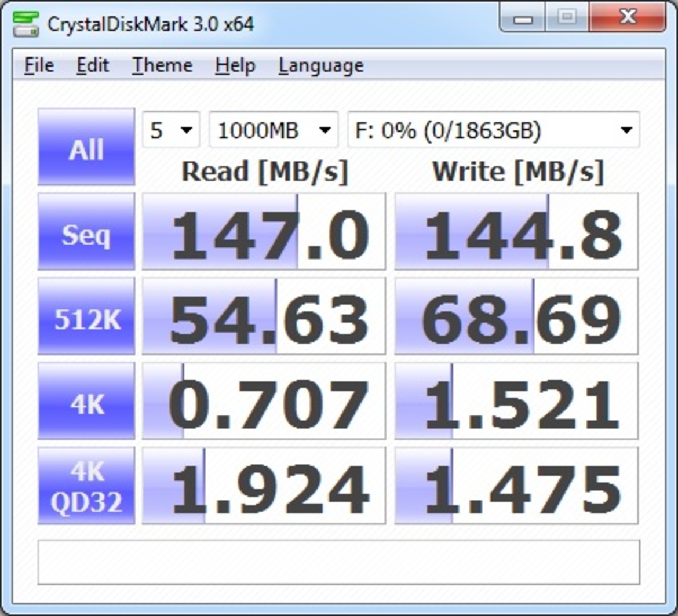Start the 4K benchmark test
The image size is (678, 616).
pyautogui.click(x=86, y=401)
